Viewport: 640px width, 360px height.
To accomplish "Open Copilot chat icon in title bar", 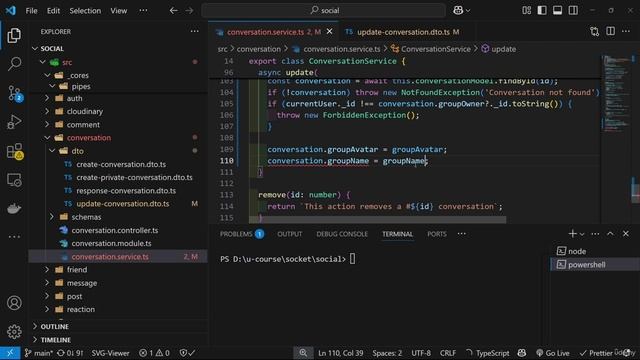I will [458, 10].
